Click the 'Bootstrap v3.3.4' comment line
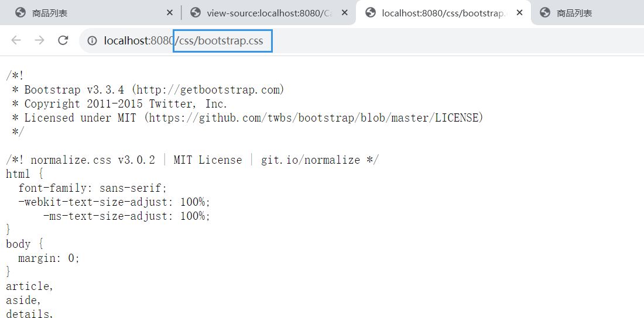 coord(148,89)
